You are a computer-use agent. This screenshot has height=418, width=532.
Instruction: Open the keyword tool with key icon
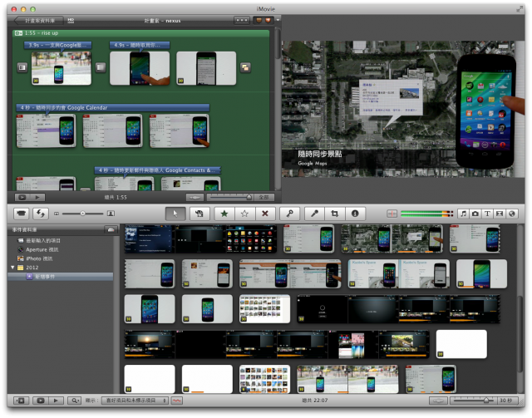pos(289,214)
